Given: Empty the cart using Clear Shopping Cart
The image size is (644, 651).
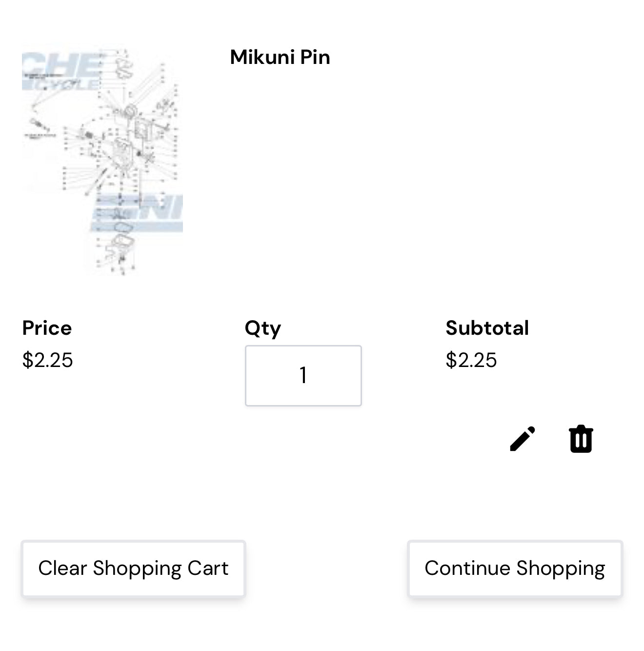Looking at the screenshot, I should coord(133,569).
